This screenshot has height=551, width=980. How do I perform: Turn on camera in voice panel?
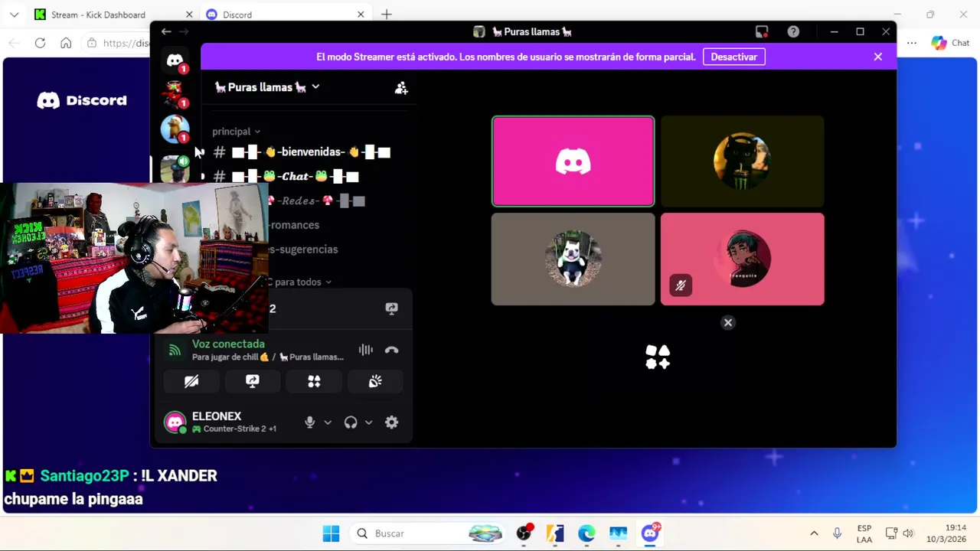point(191,381)
